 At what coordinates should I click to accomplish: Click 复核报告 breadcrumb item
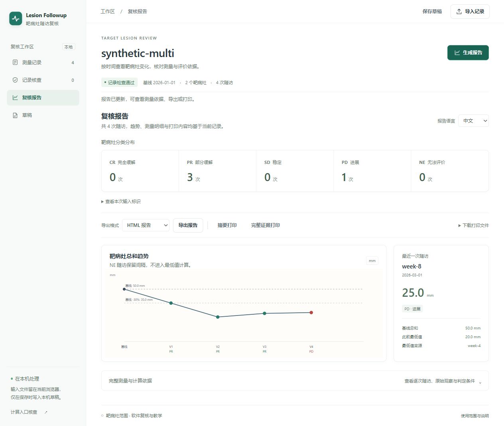[138, 12]
